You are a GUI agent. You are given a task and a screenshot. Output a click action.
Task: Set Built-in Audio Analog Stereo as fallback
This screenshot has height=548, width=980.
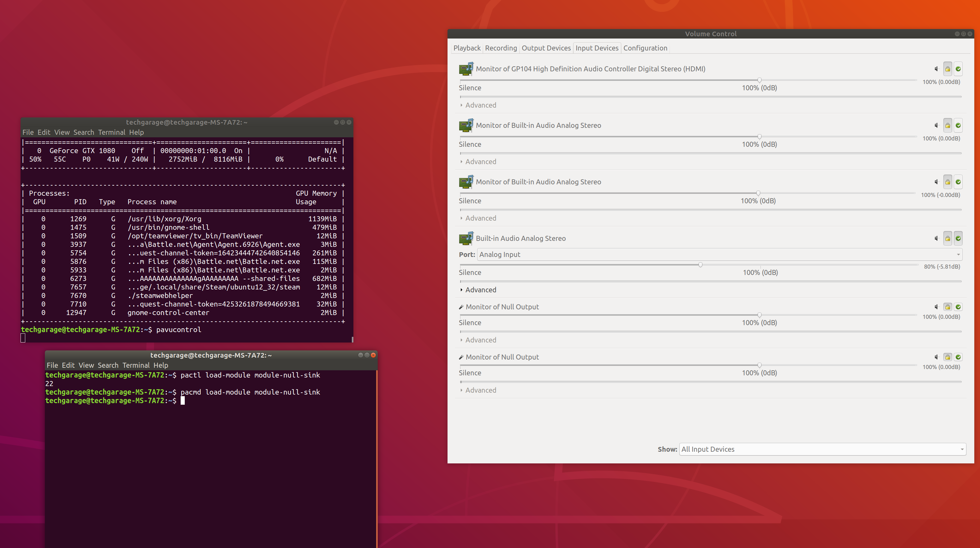tap(958, 238)
